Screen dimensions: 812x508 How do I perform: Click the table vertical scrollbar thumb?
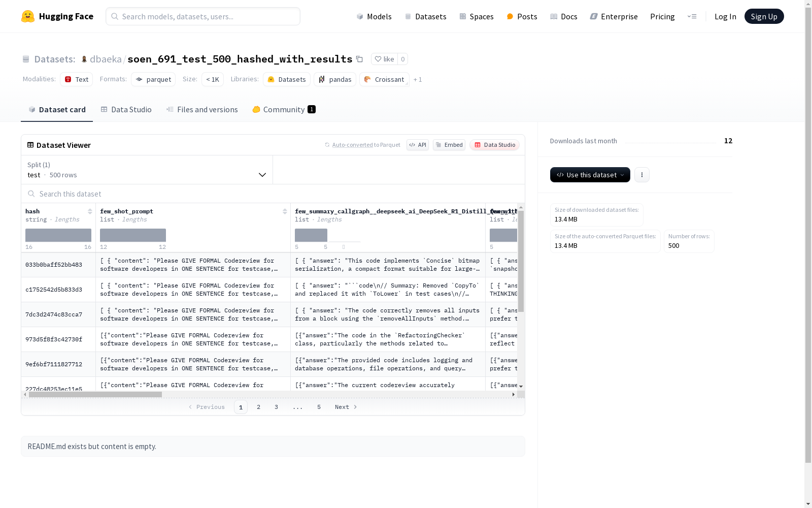tap(521, 261)
